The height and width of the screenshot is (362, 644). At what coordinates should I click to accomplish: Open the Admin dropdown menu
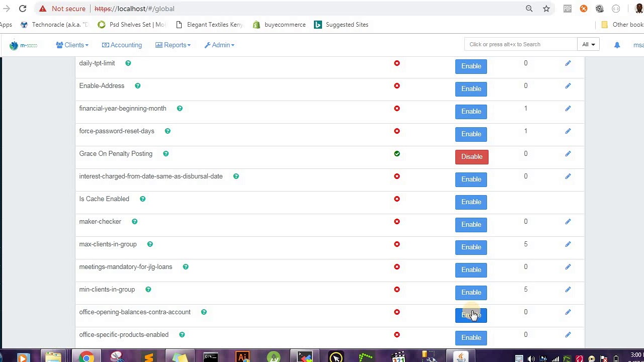[219, 45]
